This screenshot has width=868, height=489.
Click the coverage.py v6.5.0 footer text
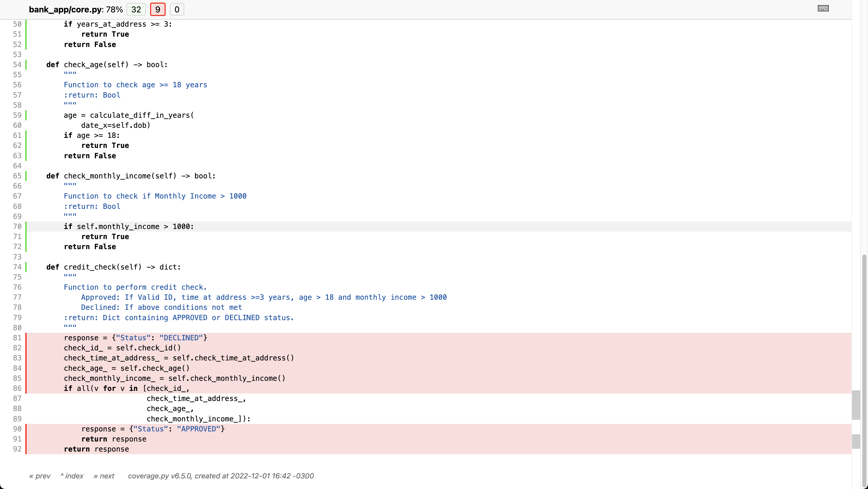pyautogui.click(x=221, y=476)
